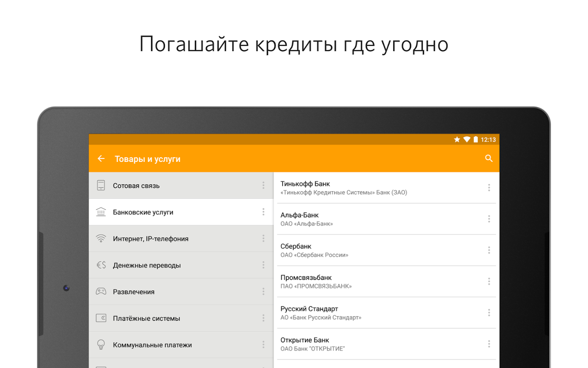Open overflow menu for Русский Стандарт
The height and width of the screenshot is (368, 588).
pyautogui.click(x=489, y=313)
